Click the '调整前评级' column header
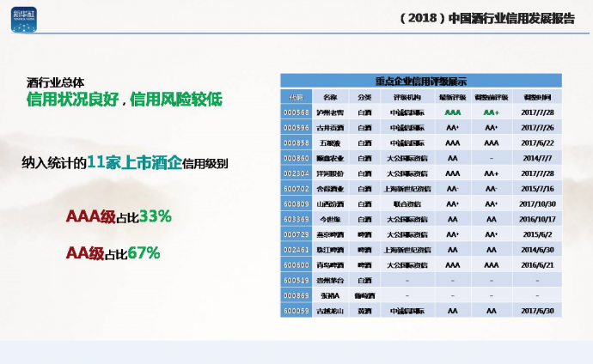The image size is (593, 364). [492, 97]
